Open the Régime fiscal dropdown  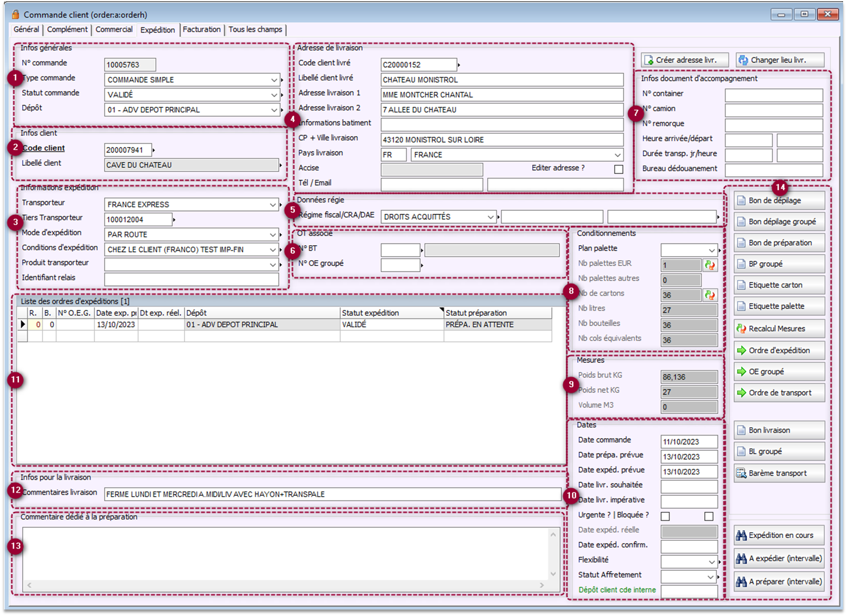pos(490,217)
